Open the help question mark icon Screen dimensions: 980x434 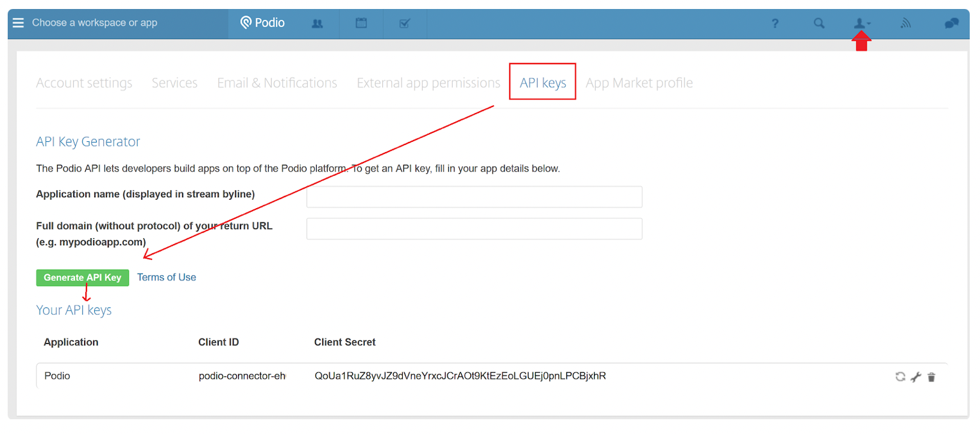tap(775, 24)
